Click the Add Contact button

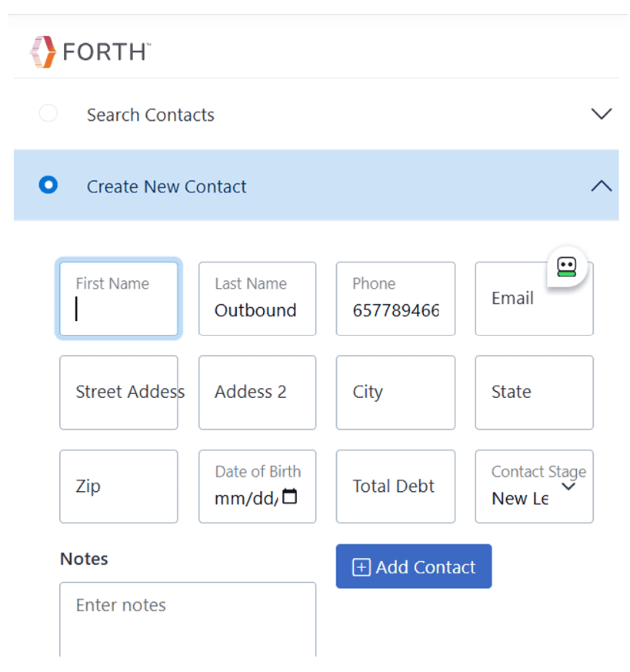point(414,567)
